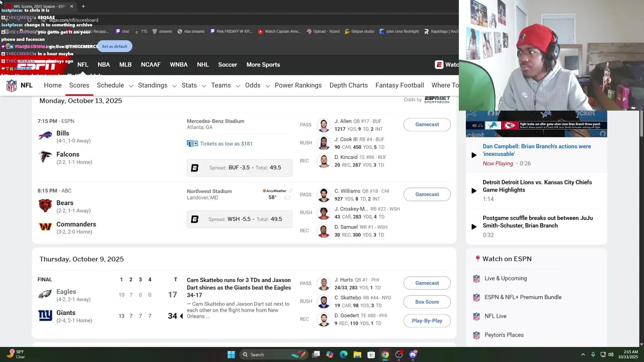The width and height of the screenshot is (644, 362).
Task: Open Depth Charts tab
Action: point(349,85)
